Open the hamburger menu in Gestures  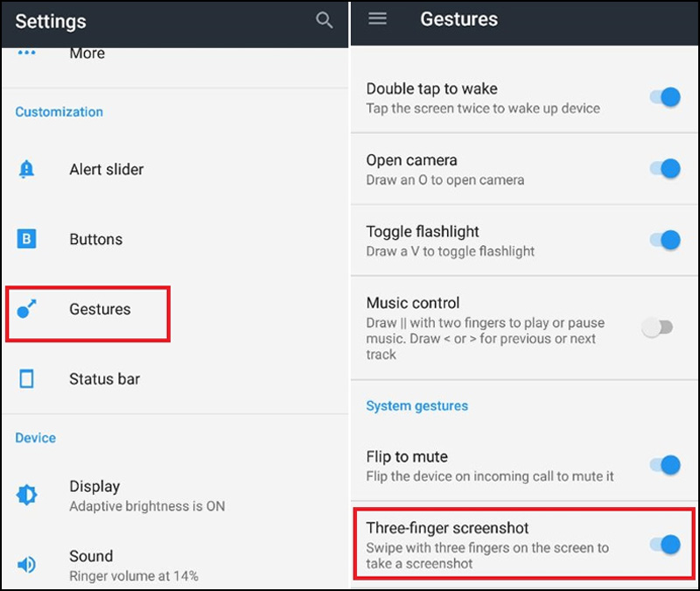377,18
